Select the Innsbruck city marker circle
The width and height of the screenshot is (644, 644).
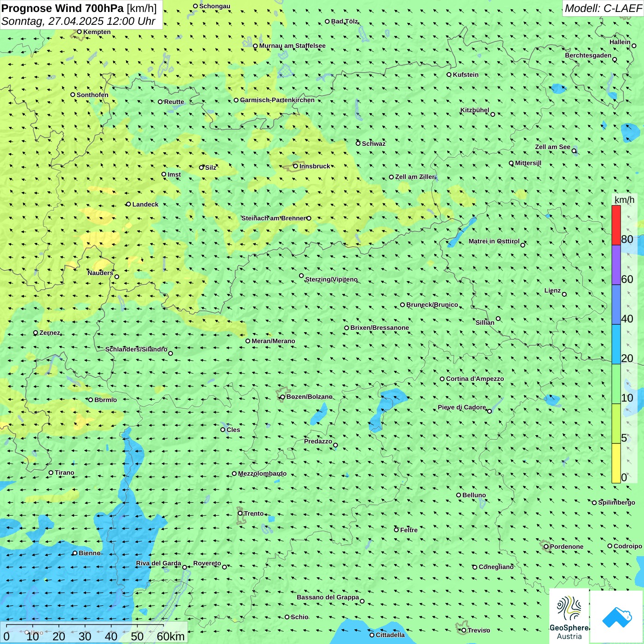296,166
